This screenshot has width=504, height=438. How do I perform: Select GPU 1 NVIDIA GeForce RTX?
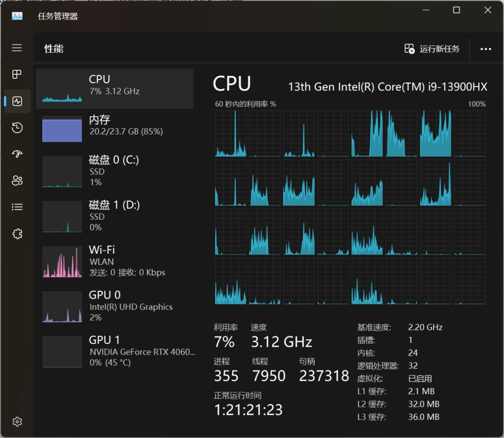(114, 351)
